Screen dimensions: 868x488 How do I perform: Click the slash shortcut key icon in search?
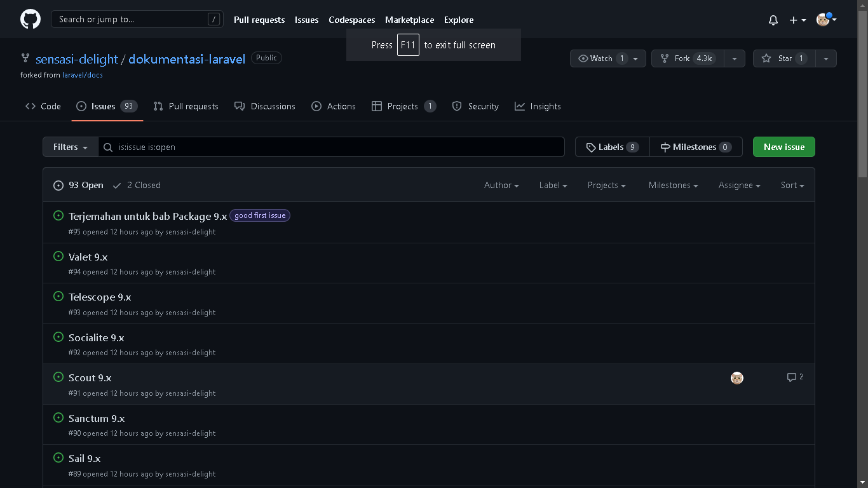[x=214, y=20]
